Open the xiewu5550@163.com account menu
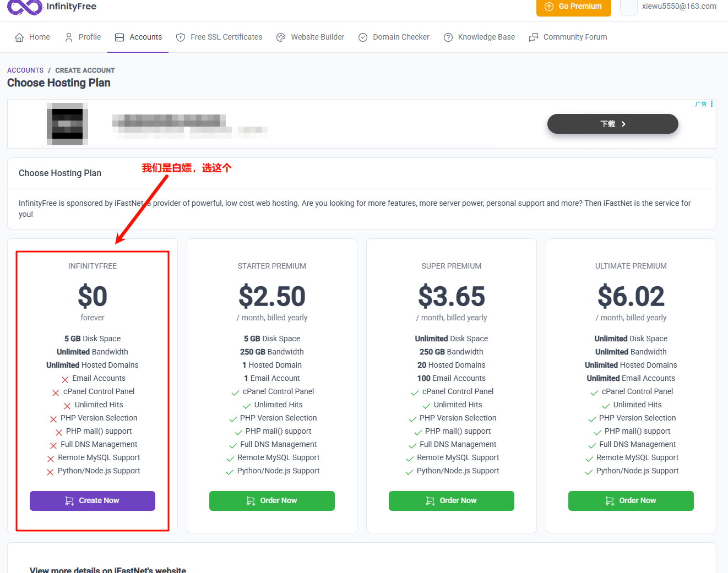This screenshot has height=573, width=728. [x=678, y=7]
